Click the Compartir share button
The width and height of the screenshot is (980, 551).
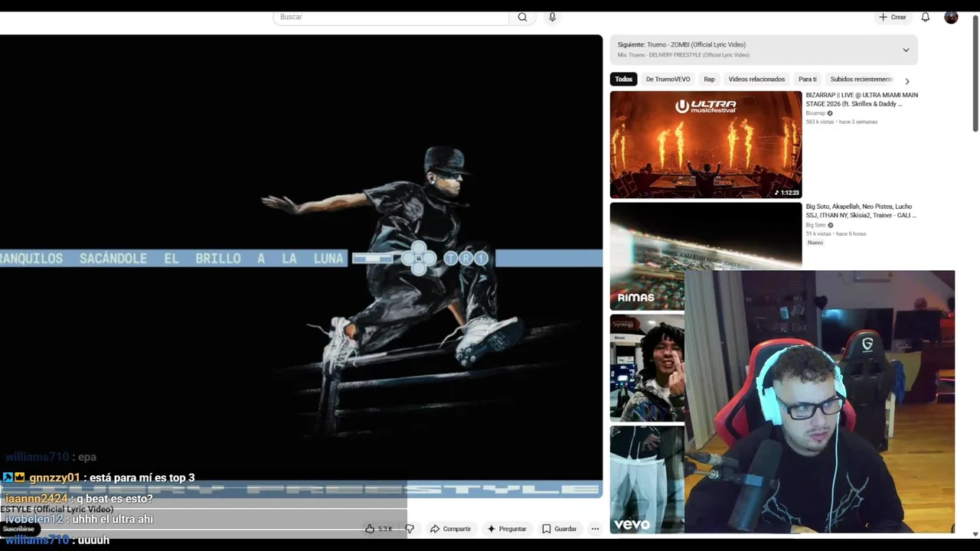pyautogui.click(x=450, y=529)
